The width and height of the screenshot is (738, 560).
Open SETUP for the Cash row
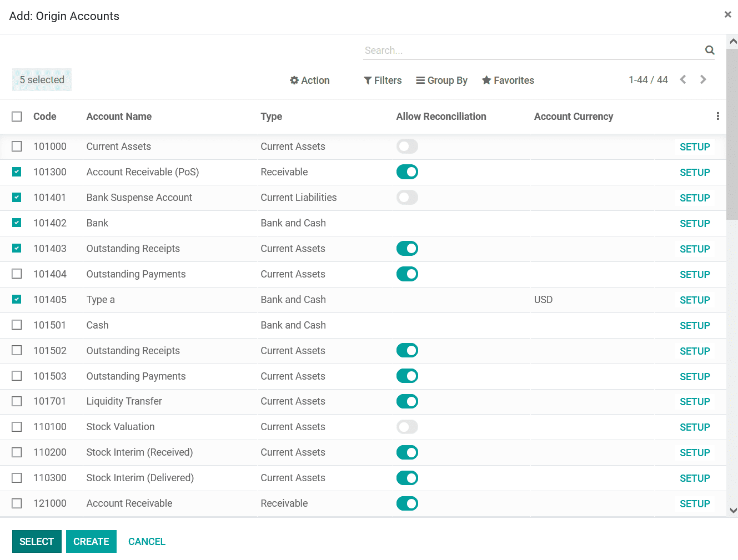pyautogui.click(x=695, y=326)
